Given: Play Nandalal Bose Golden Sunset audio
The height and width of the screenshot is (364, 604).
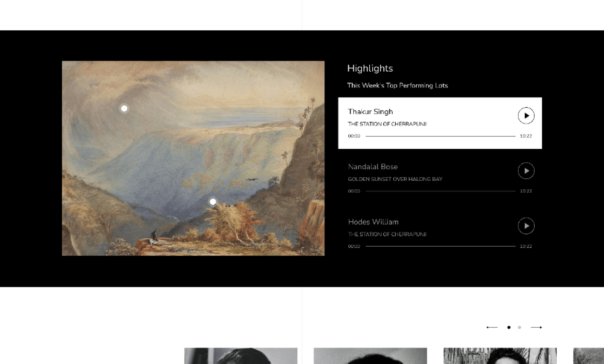Looking at the screenshot, I should pos(526,171).
